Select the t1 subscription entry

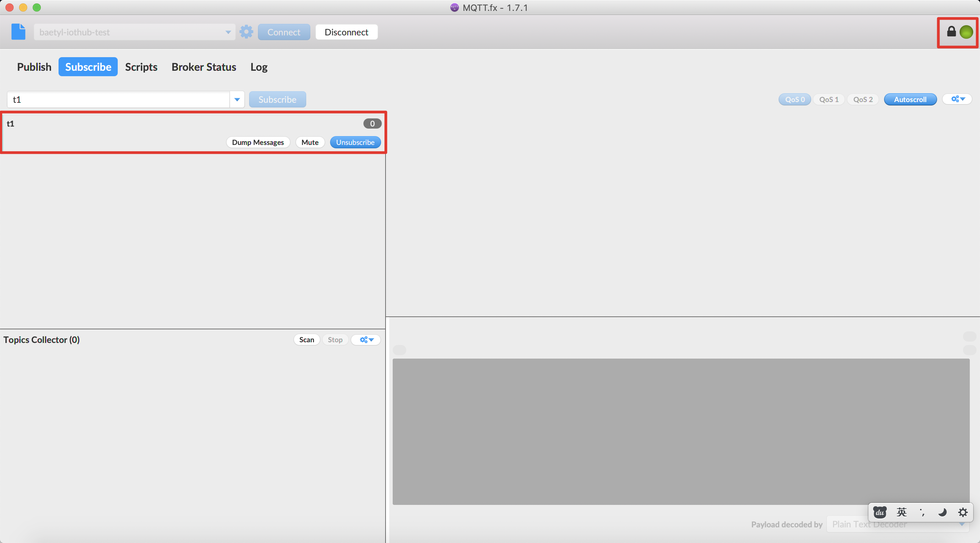pos(194,133)
